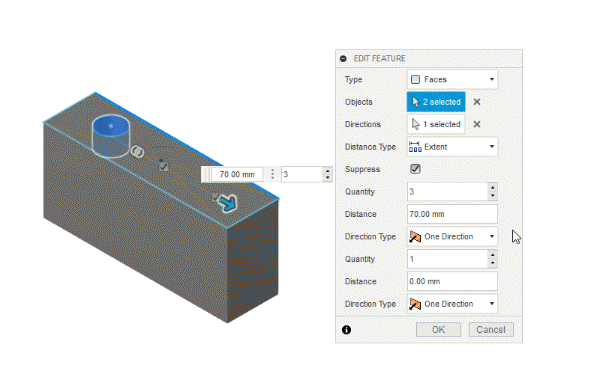Viewport: 600px width, 374px height.
Task: Click the first Quantity field showing 3
Action: (x=447, y=191)
